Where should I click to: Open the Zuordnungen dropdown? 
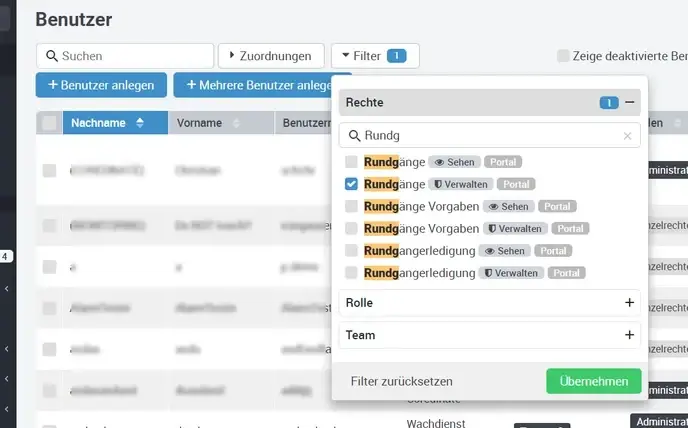tap(271, 56)
